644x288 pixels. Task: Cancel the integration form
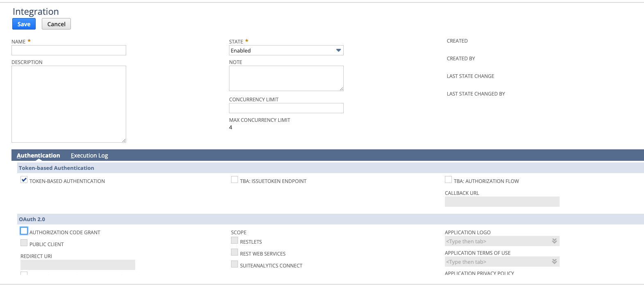[56, 24]
